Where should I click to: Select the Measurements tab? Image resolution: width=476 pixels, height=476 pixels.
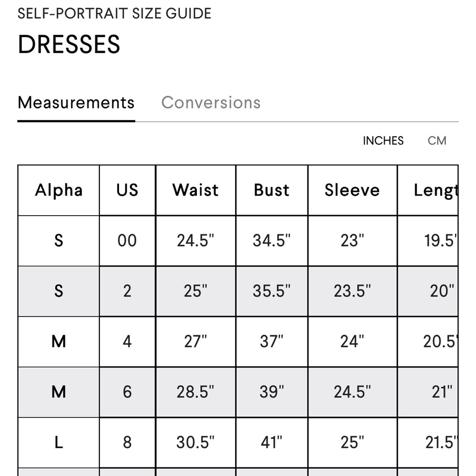point(76,102)
